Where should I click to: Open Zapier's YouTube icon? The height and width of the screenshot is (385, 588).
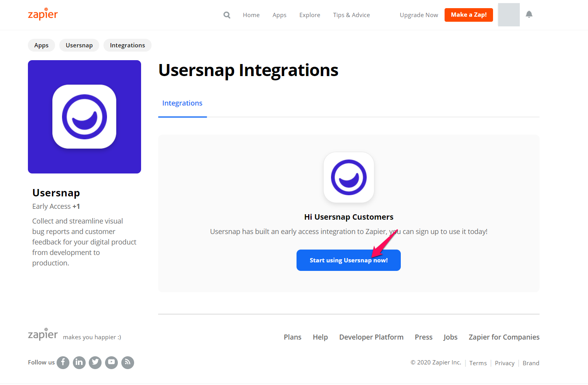click(x=111, y=362)
